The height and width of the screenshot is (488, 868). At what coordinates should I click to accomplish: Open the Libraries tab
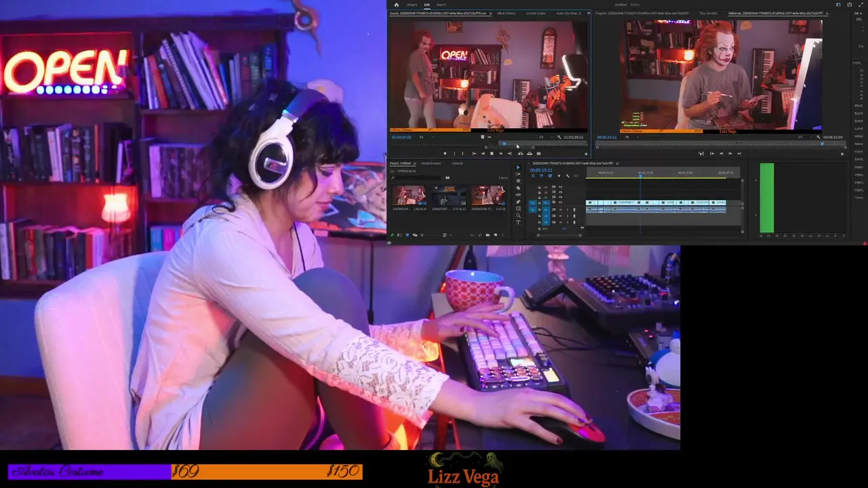[x=458, y=163]
